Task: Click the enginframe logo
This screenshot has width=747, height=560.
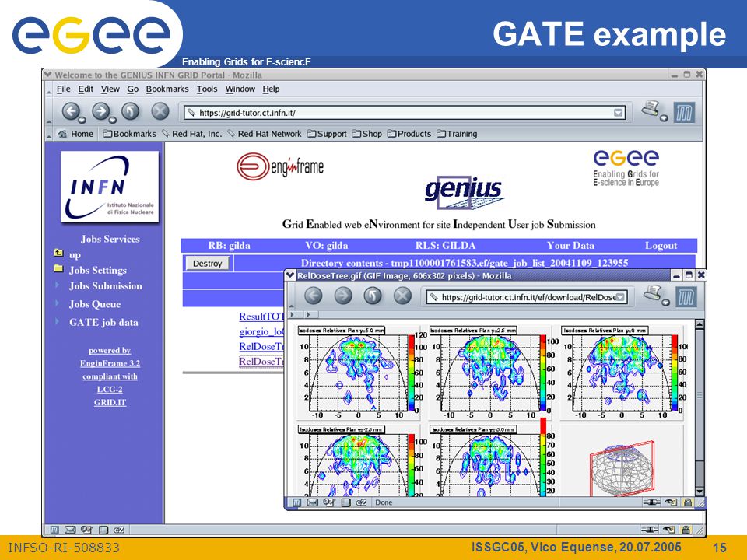Action: tap(280, 166)
